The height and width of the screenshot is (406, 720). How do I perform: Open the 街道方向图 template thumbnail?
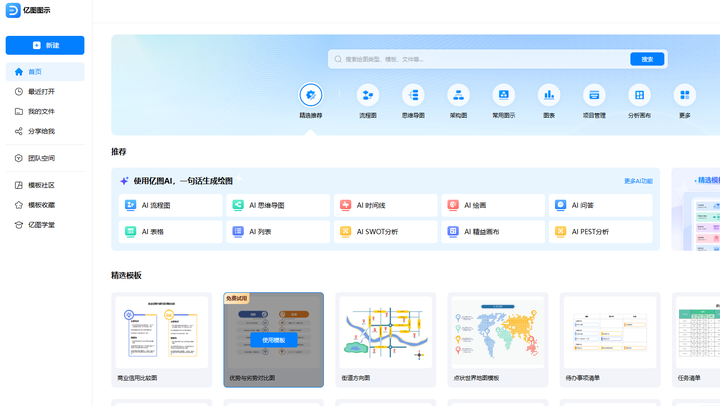coord(386,332)
